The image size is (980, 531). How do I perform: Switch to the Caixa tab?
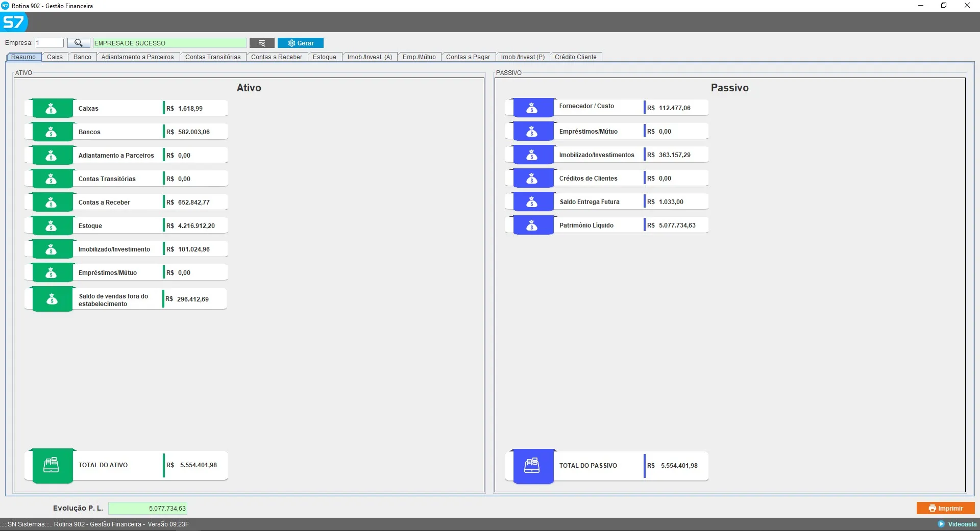tap(55, 57)
